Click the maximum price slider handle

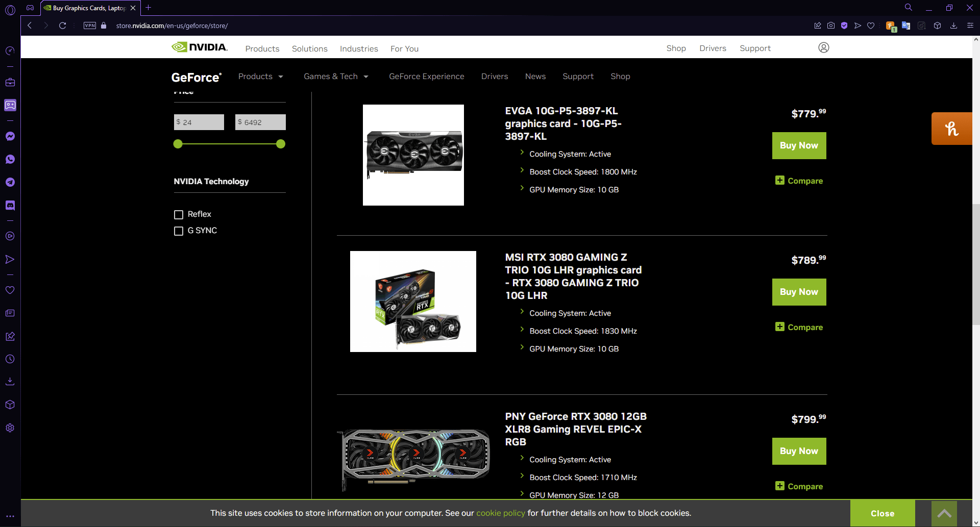click(x=281, y=144)
